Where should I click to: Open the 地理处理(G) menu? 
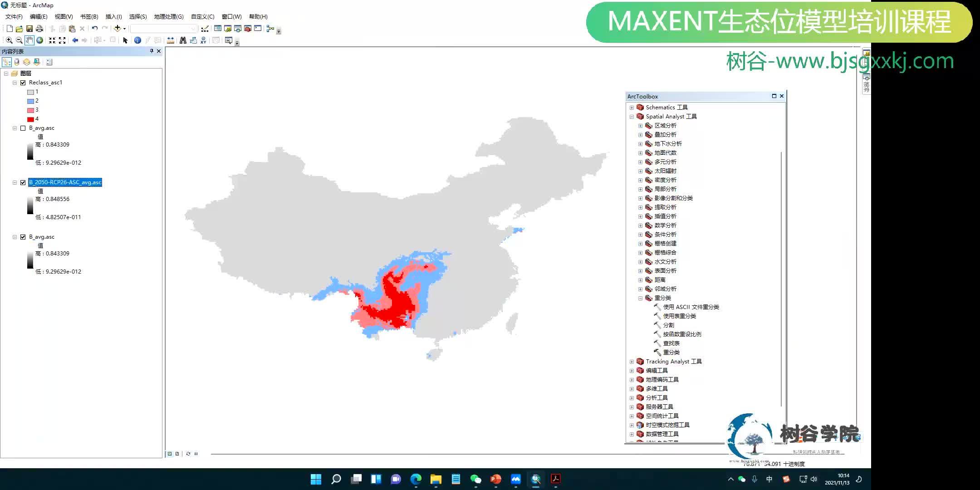pos(169,17)
